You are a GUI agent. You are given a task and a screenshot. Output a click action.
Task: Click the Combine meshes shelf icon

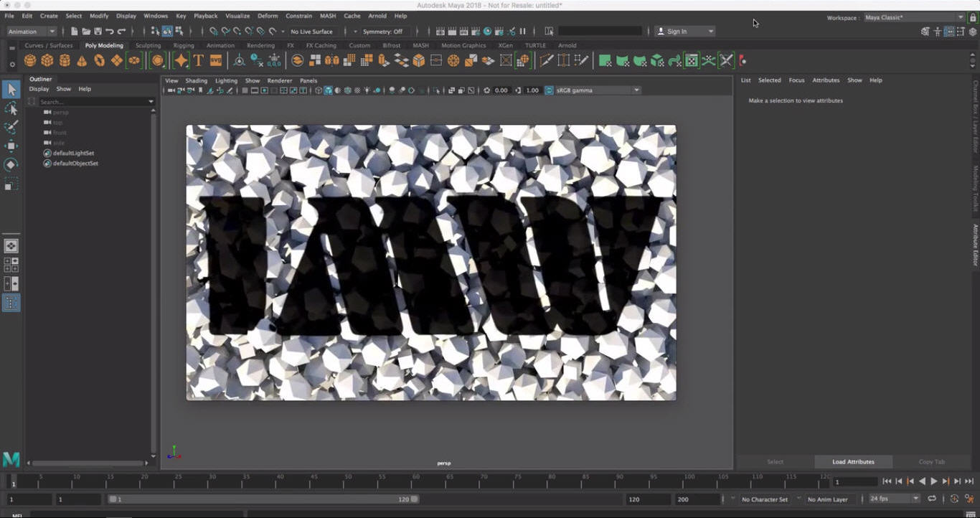click(297, 61)
